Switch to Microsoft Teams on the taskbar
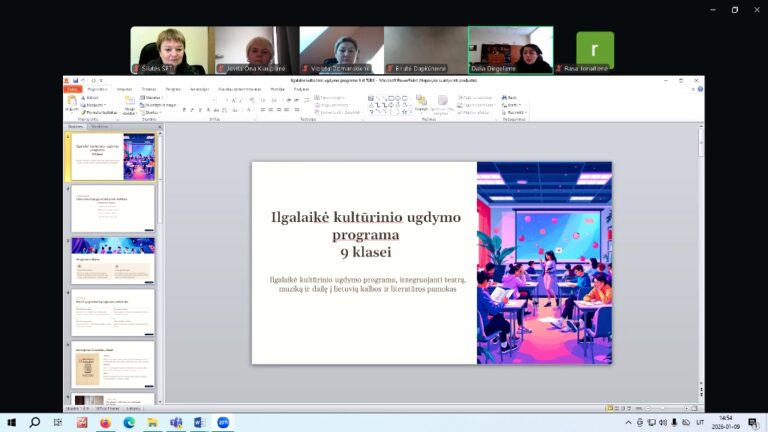The width and height of the screenshot is (768, 432). pyautogui.click(x=176, y=422)
